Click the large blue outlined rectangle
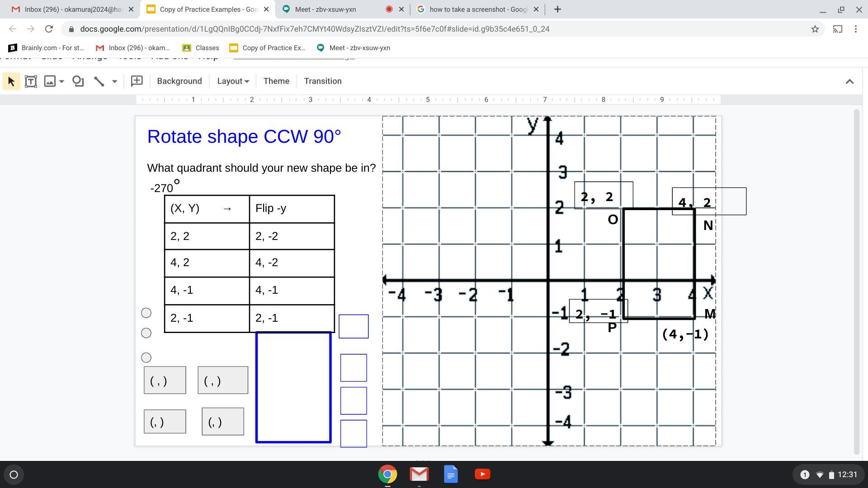The width and height of the screenshot is (868, 488). [293, 387]
